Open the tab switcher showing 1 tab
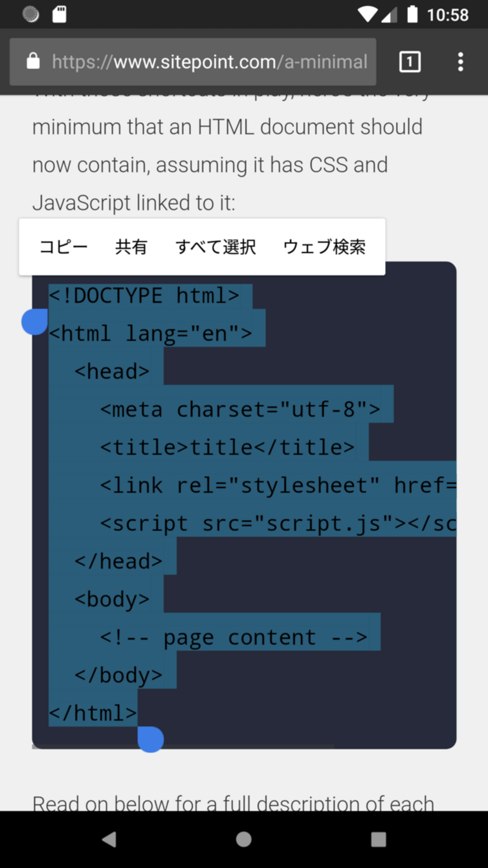 point(410,62)
